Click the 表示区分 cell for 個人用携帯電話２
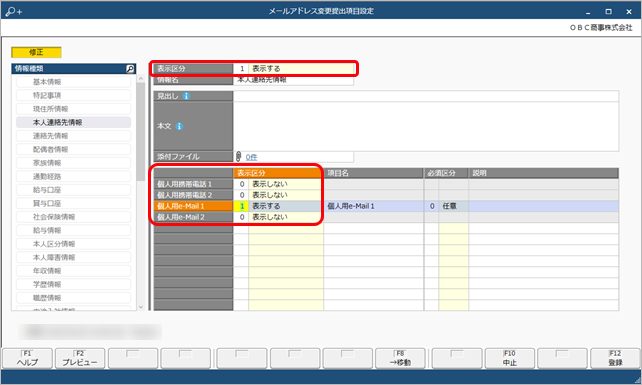The image size is (642, 385). tap(278, 195)
